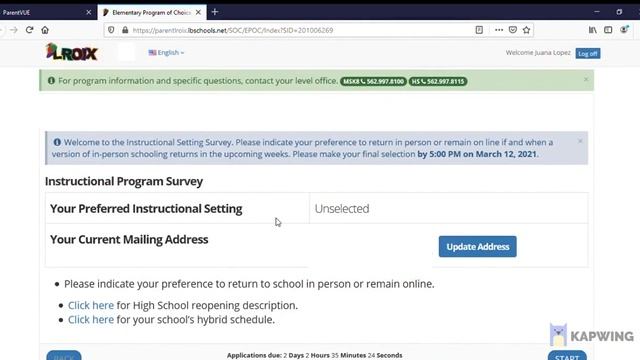Viewport: 640px width, 360px height.
Task: Click the START button
Action: pyautogui.click(x=567, y=356)
